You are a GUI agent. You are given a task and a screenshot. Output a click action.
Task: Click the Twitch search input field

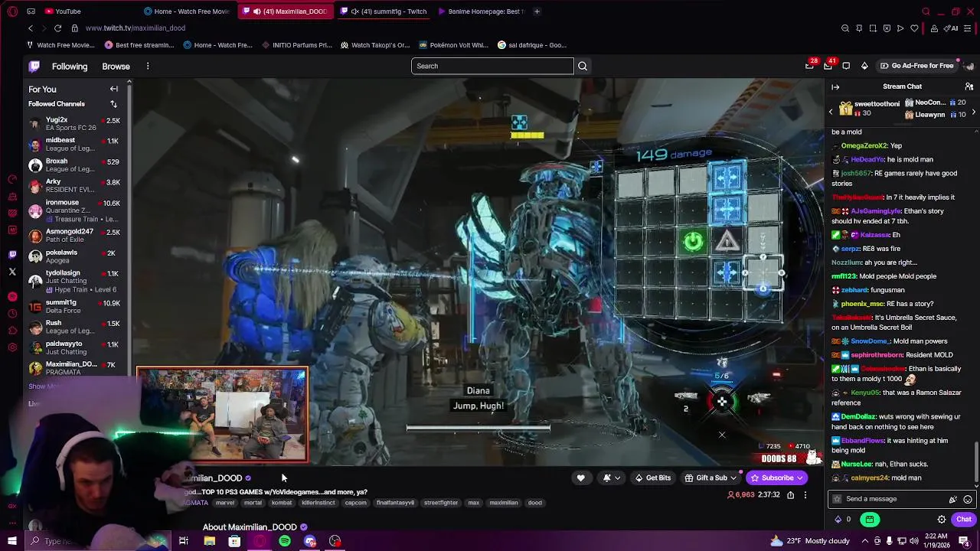(x=492, y=66)
